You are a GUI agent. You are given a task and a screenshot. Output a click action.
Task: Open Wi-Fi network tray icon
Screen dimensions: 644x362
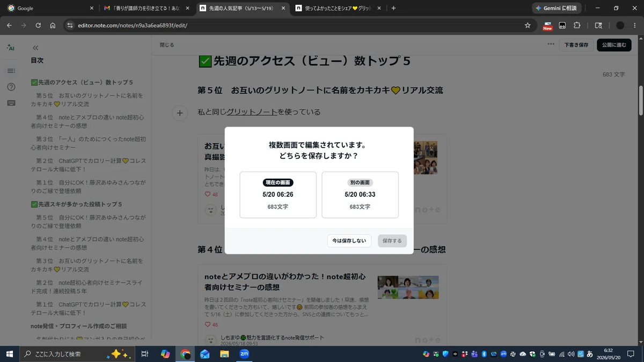561,354
